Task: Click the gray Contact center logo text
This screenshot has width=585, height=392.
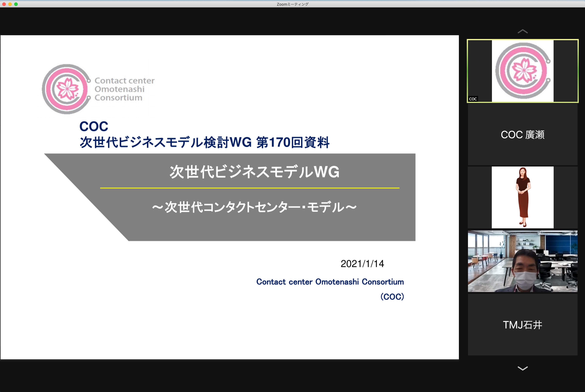Action: pyautogui.click(x=124, y=89)
